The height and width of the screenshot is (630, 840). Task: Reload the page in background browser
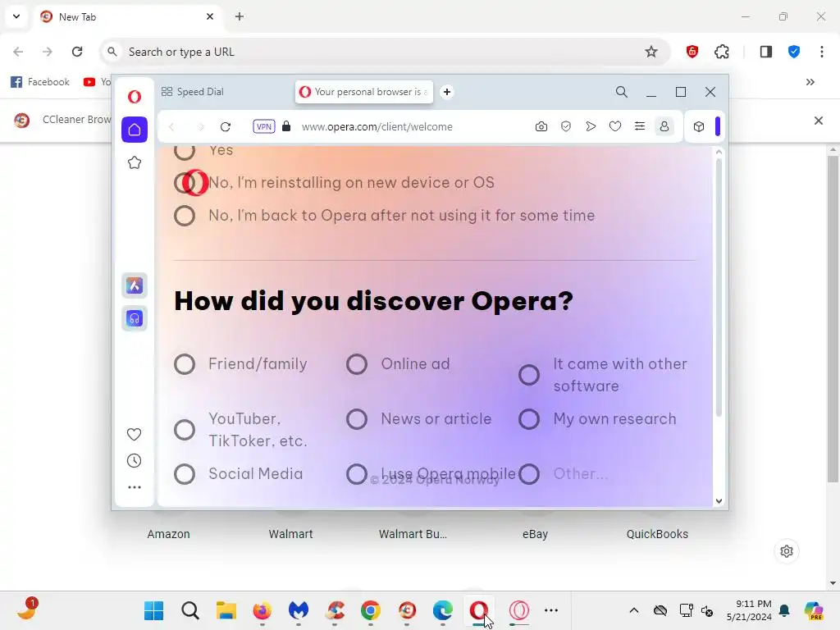coord(77,52)
